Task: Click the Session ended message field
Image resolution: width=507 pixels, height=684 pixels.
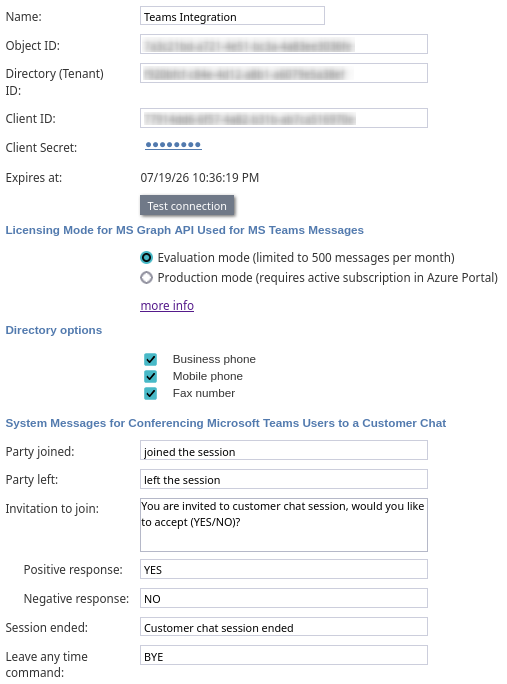Action: pyautogui.click(x=284, y=627)
